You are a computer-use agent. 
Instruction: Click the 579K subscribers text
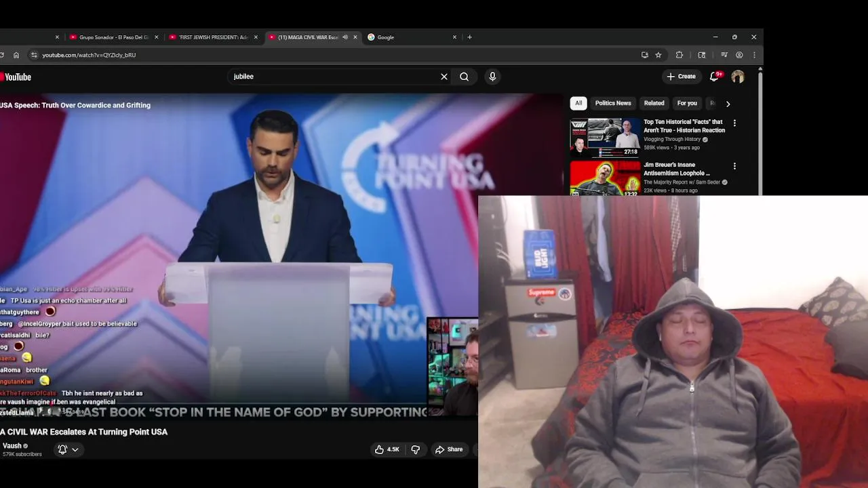coord(22,454)
